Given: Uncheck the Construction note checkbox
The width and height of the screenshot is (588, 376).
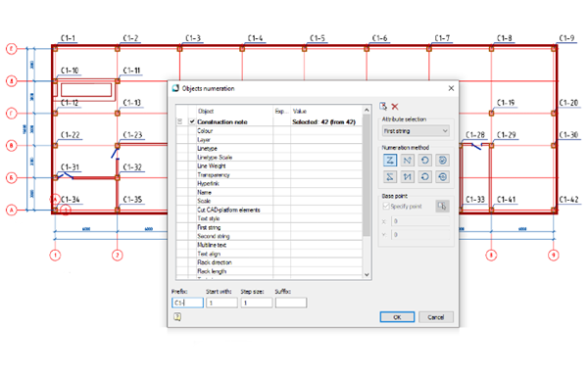Looking at the screenshot, I should [192, 121].
